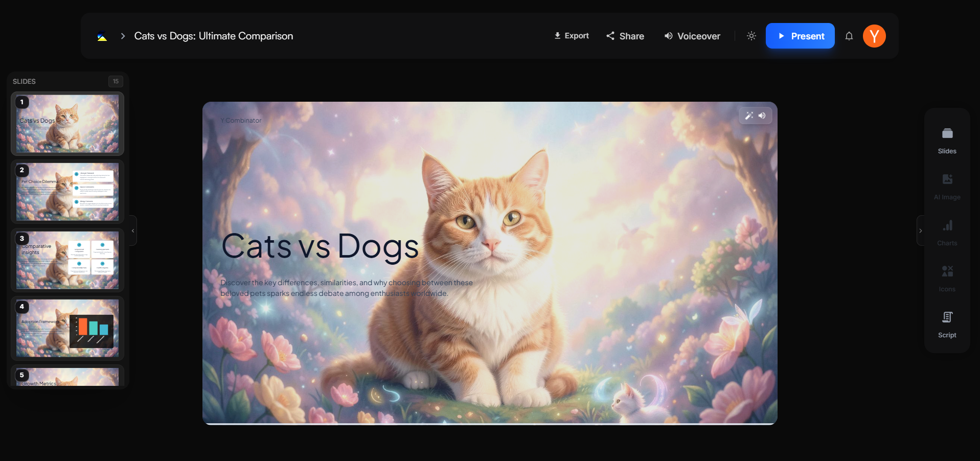
Task: Open the Script panel
Action: 947,324
